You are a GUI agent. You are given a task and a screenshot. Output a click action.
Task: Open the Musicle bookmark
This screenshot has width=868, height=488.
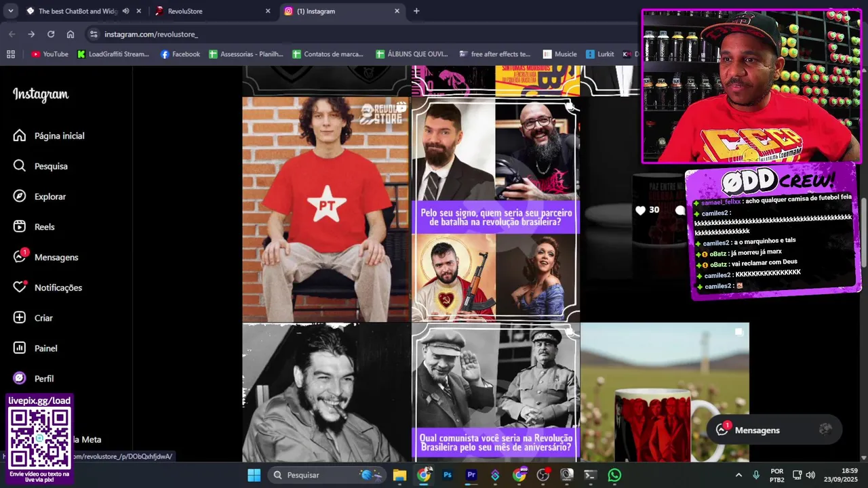pyautogui.click(x=560, y=54)
